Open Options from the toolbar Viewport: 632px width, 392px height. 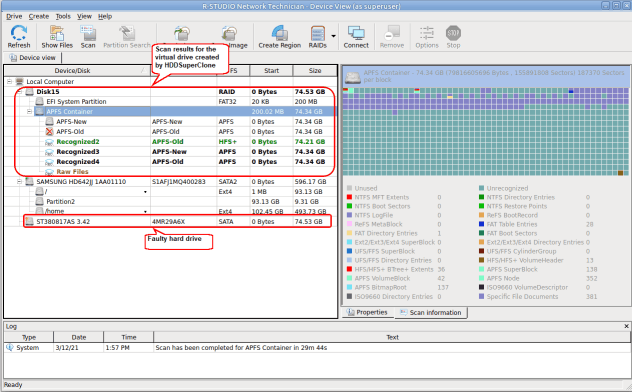tap(427, 37)
